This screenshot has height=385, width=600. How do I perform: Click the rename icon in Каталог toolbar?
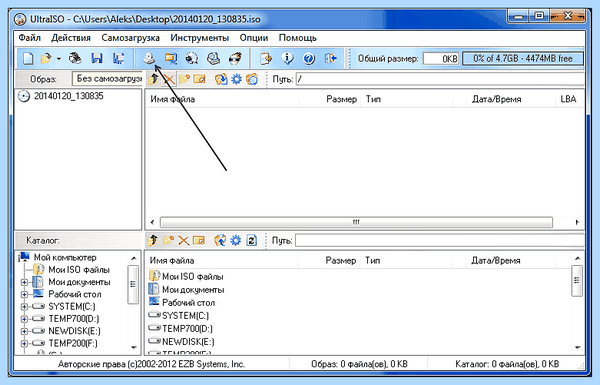click(x=199, y=240)
